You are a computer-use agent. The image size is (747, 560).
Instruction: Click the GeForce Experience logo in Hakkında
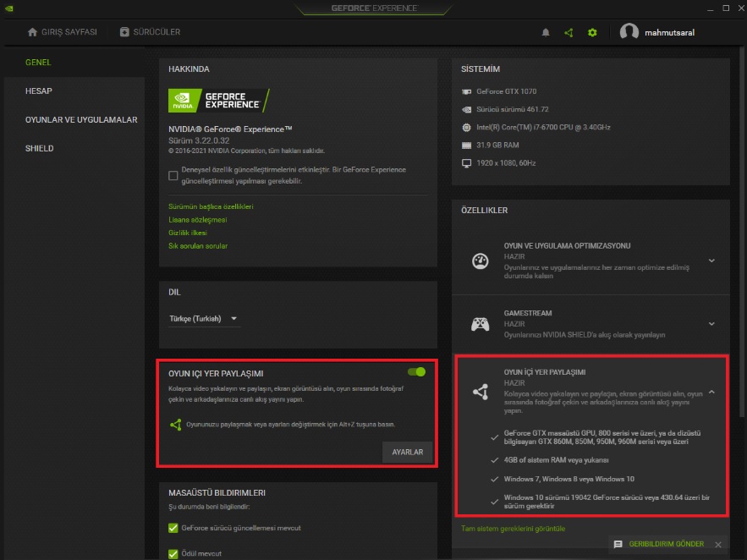pos(218,101)
